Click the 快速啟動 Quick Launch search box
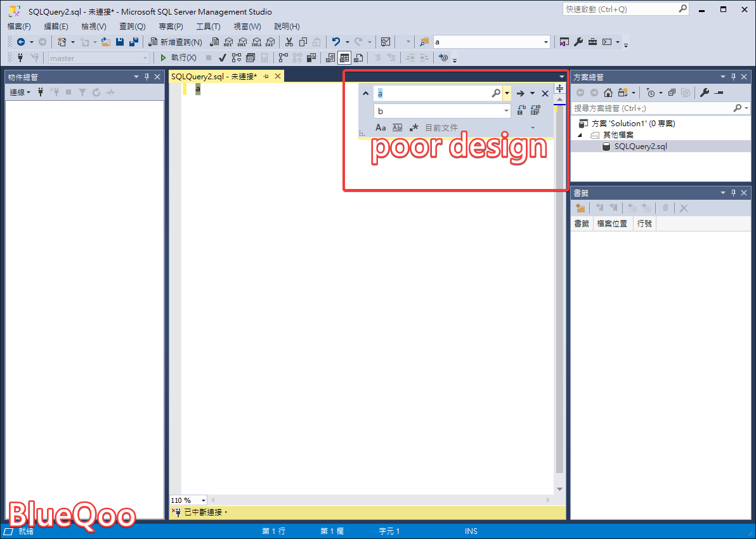This screenshot has width=756, height=539. tap(620, 10)
